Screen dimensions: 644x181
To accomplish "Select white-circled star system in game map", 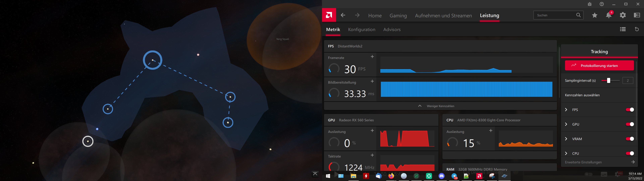I will pos(88,141).
